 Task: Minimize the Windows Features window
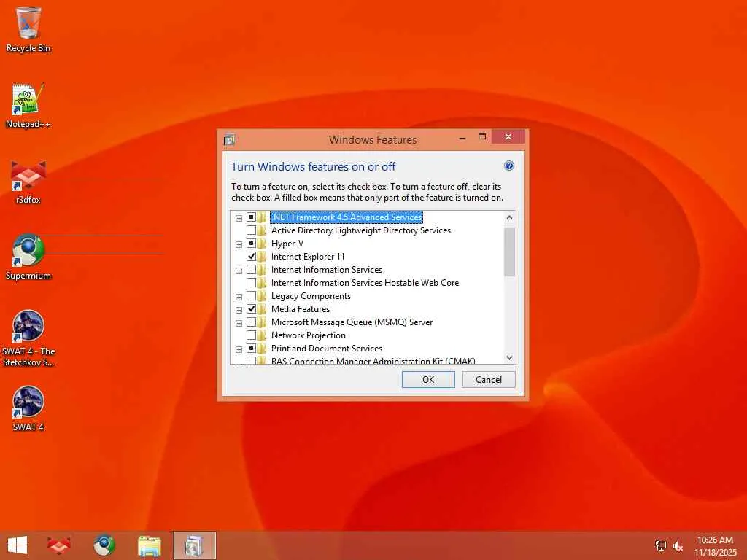tap(462, 138)
